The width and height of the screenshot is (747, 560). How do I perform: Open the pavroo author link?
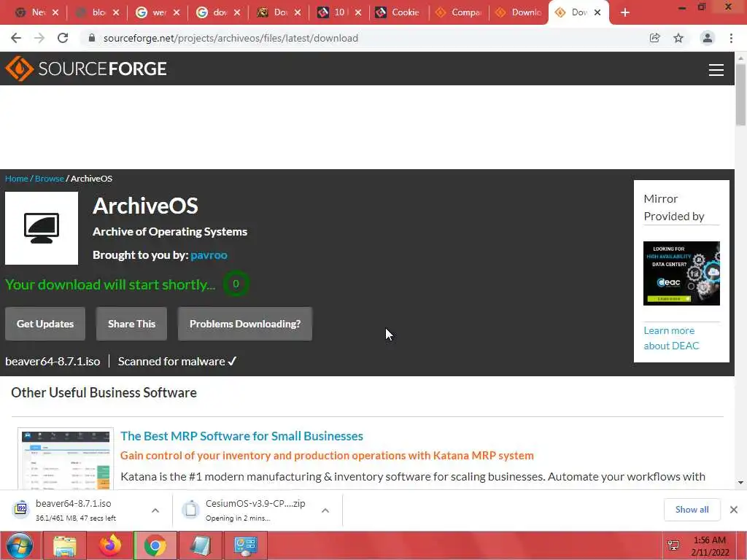point(209,255)
